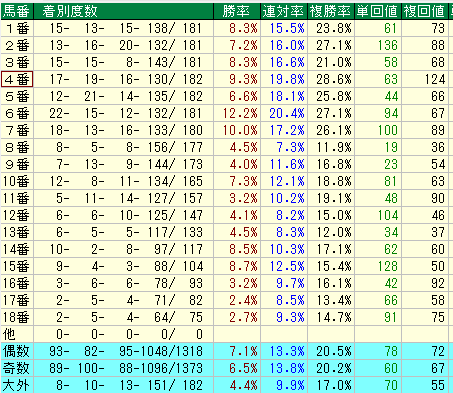
Task: Select the 17番 row label
Action: pyautogui.click(x=17, y=301)
